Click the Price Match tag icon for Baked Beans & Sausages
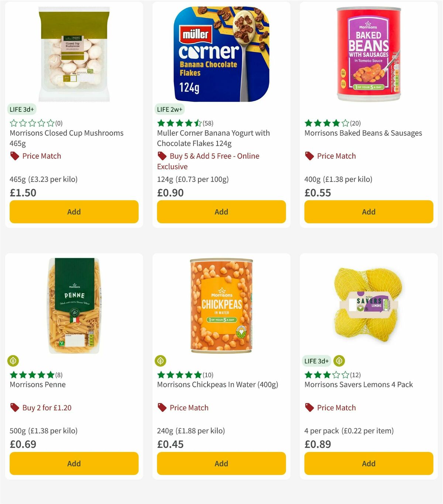This screenshot has height=504, width=443. [309, 156]
